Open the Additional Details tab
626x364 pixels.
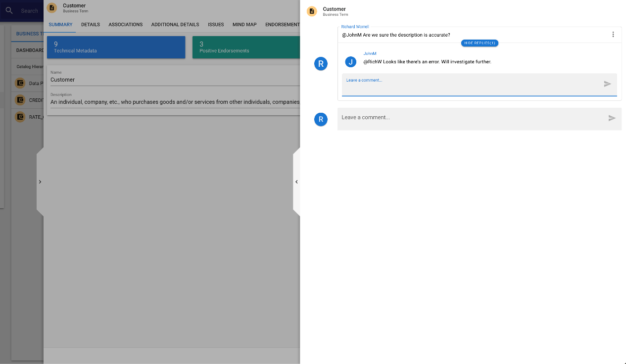tap(175, 25)
